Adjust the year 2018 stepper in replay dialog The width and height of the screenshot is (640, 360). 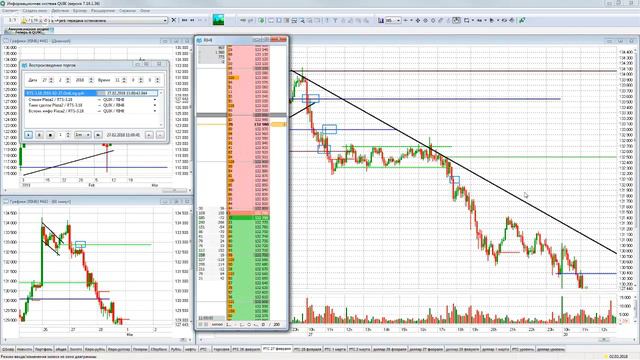[x=91, y=80]
